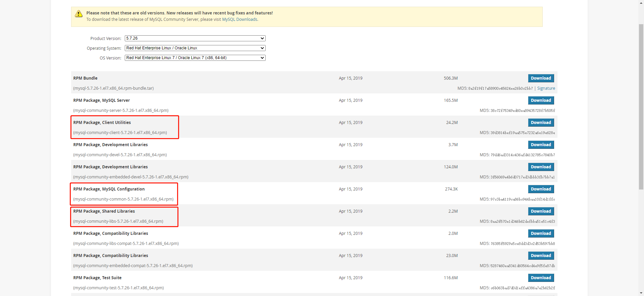Click mysql-community-test rpm filename

point(118,288)
